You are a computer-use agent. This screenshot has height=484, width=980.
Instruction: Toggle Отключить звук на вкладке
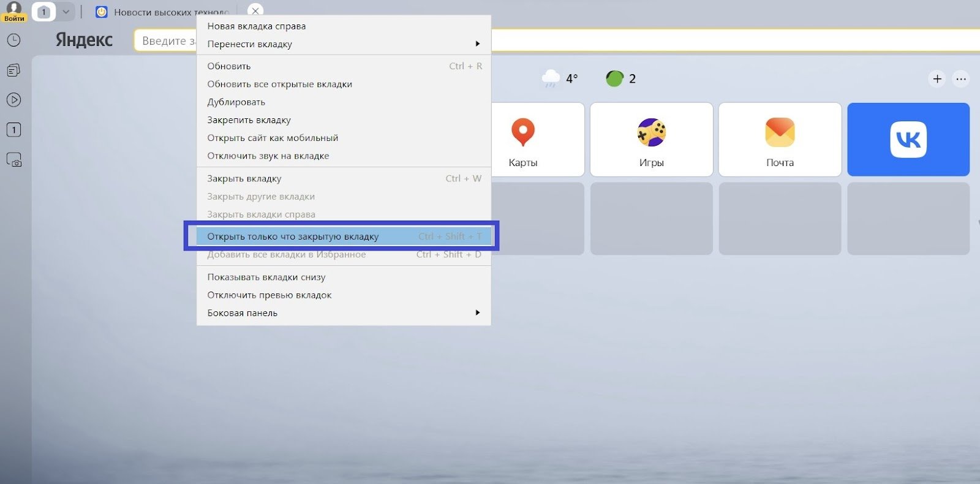tap(344, 156)
